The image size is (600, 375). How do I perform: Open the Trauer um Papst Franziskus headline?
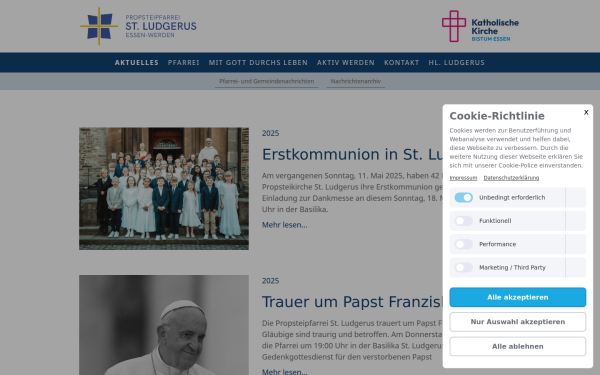(352, 302)
